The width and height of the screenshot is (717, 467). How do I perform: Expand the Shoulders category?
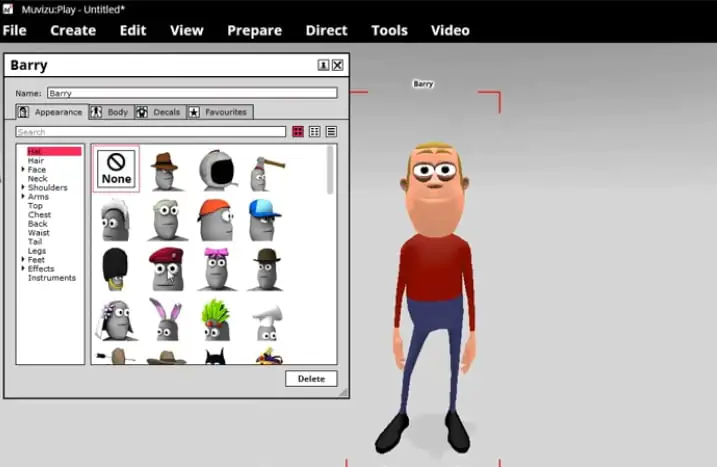[24, 188]
